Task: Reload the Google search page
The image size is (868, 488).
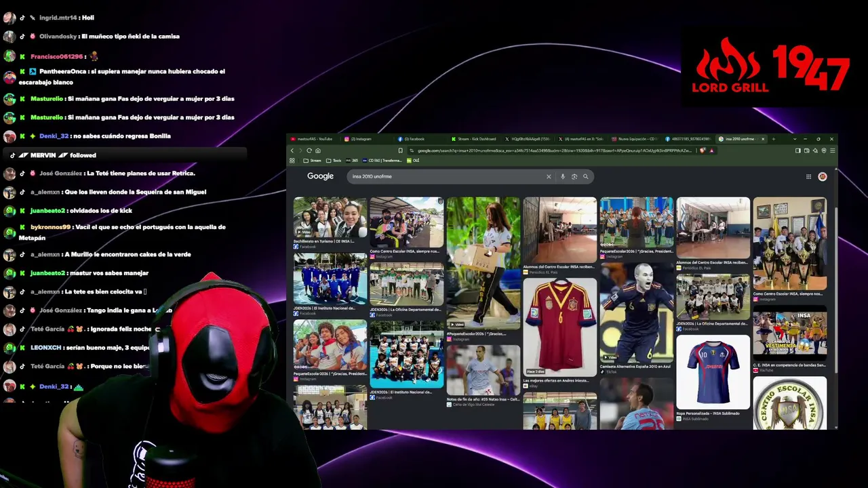Action: click(x=309, y=150)
